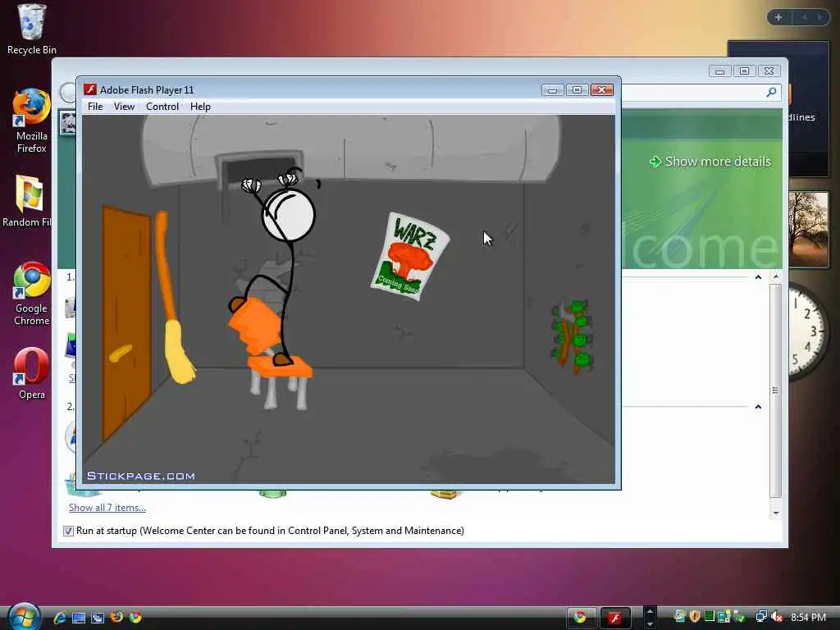The image size is (840, 630).
Task: Click the Welcome Center scrollbar down arrow
Action: 776,514
